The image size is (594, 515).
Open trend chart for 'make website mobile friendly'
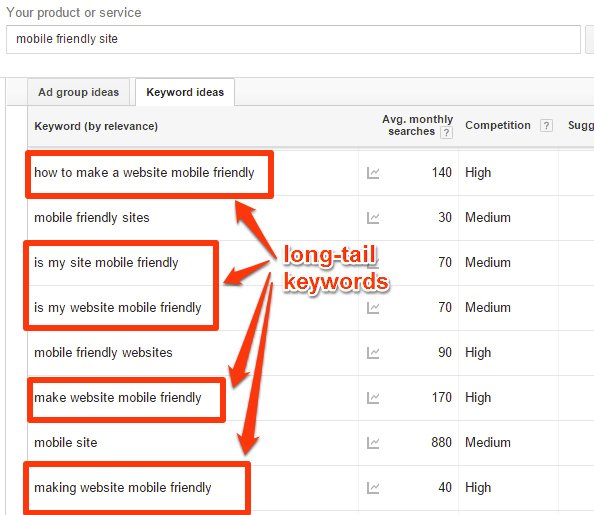coord(373,398)
